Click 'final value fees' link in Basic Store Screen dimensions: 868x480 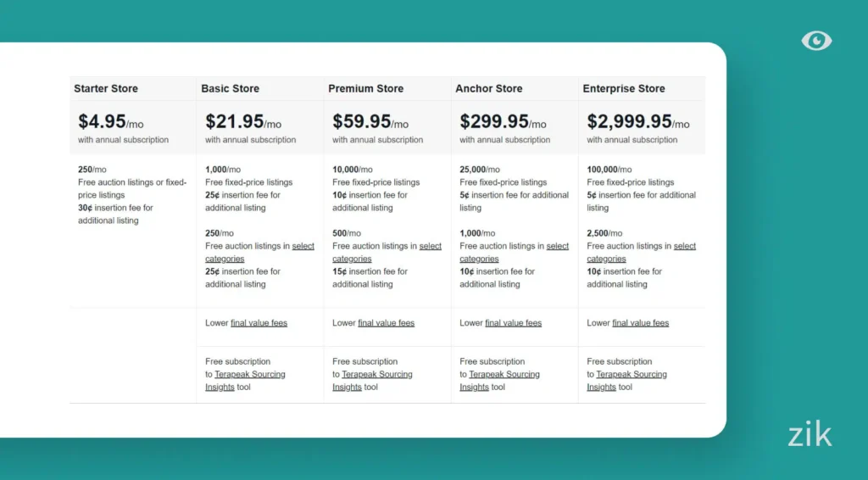259,323
